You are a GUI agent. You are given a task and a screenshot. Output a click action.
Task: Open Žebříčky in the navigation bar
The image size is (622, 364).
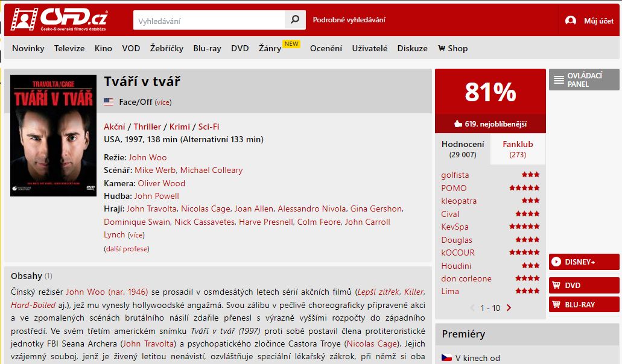pyautogui.click(x=167, y=48)
